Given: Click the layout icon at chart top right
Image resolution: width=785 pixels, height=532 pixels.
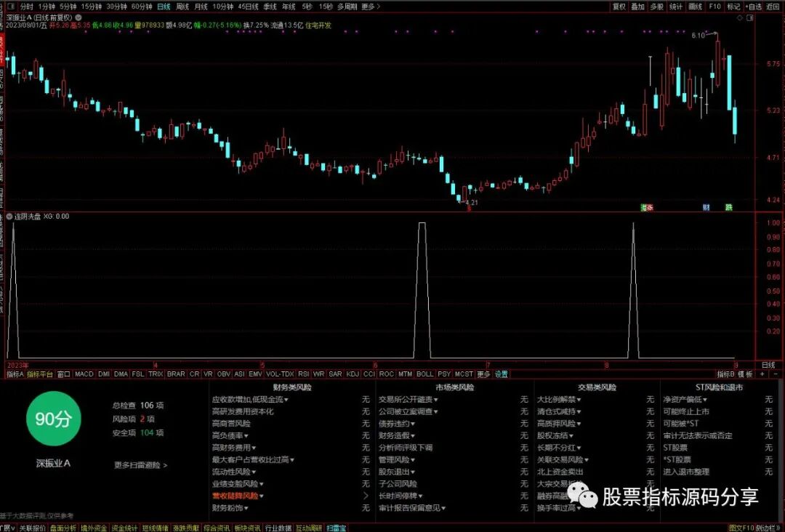Looking at the screenshot, I should tap(750, 18).
